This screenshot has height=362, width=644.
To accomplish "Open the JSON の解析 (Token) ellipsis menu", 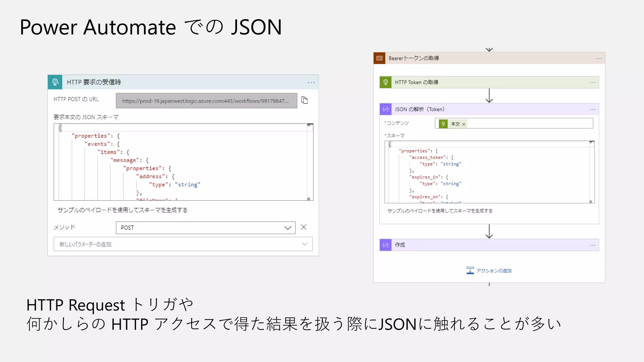I will pyautogui.click(x=593, y=110).
